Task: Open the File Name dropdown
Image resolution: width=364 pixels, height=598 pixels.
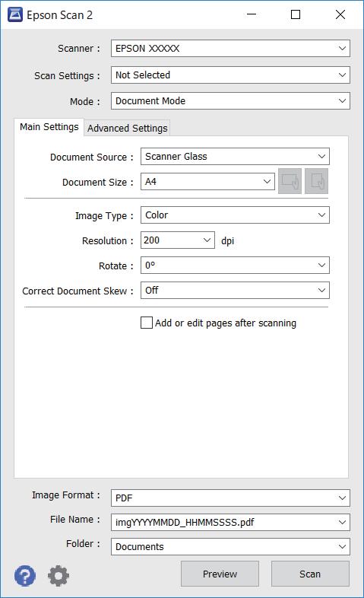Action: point(230,523)
